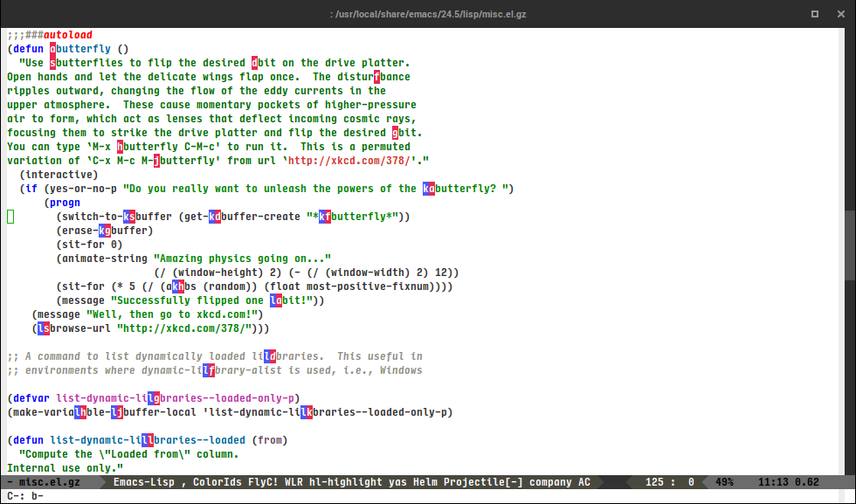Click the green cursor box in left margin
The image size is (856, 504).
pos(10,217)
